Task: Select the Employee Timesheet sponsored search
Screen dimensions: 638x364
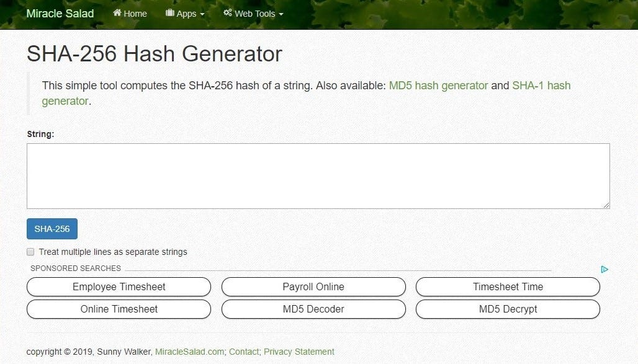Action: tap(119, 286)
